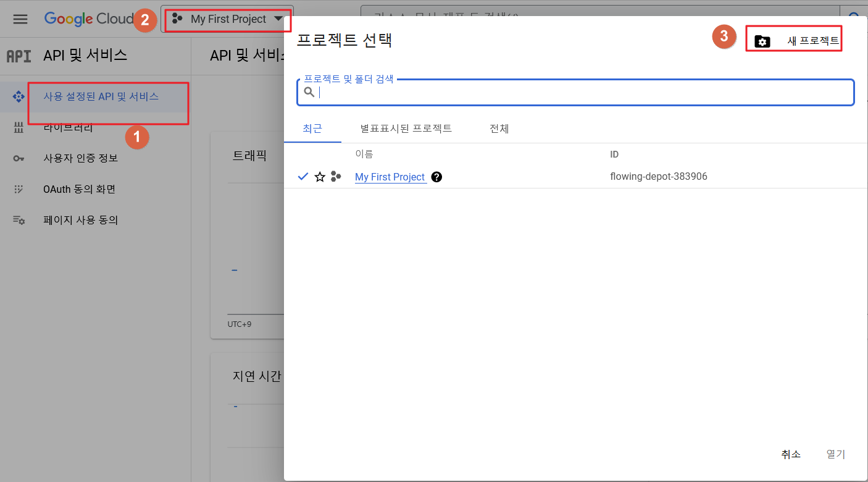Screen dimensions: 868x482
Task: Click the 이름 column header
Action: click(364, 154)
